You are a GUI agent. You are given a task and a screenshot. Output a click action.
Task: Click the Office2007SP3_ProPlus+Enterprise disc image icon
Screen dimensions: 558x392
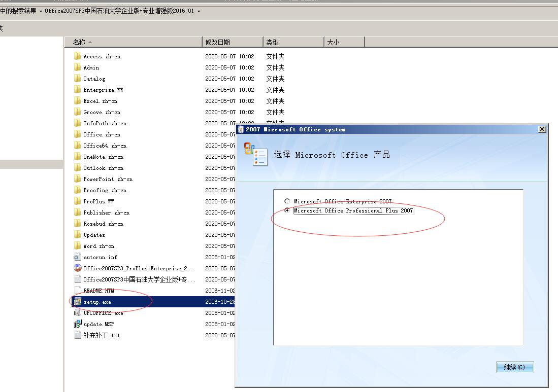[x=77, y=268]
